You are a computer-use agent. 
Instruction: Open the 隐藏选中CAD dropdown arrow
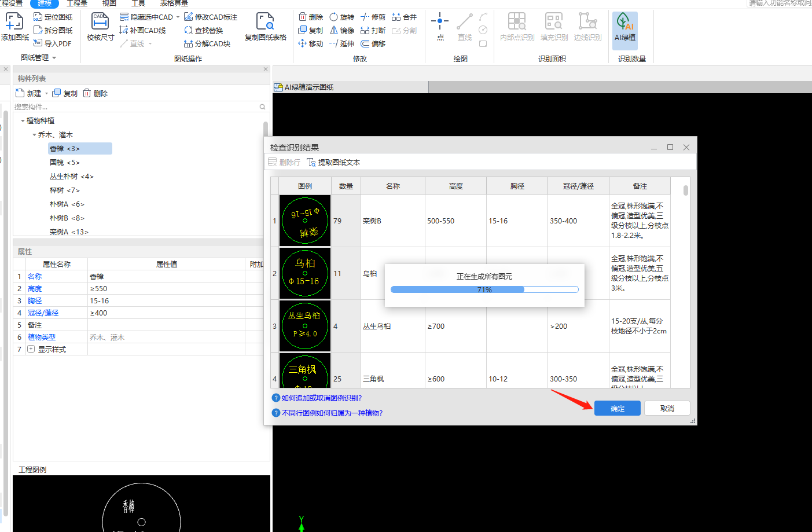[178, 17]
